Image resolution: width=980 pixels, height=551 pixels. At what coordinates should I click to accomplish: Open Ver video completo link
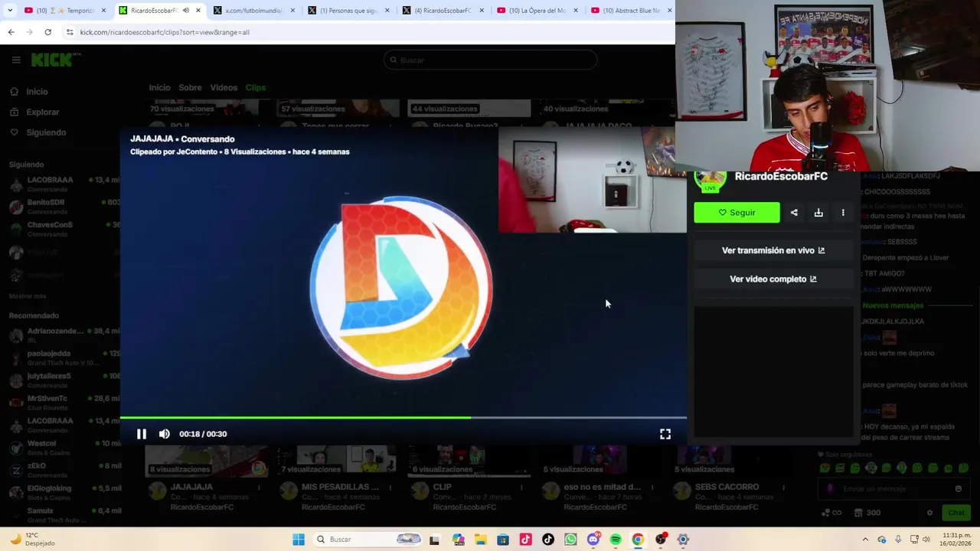tap(773, 279)
